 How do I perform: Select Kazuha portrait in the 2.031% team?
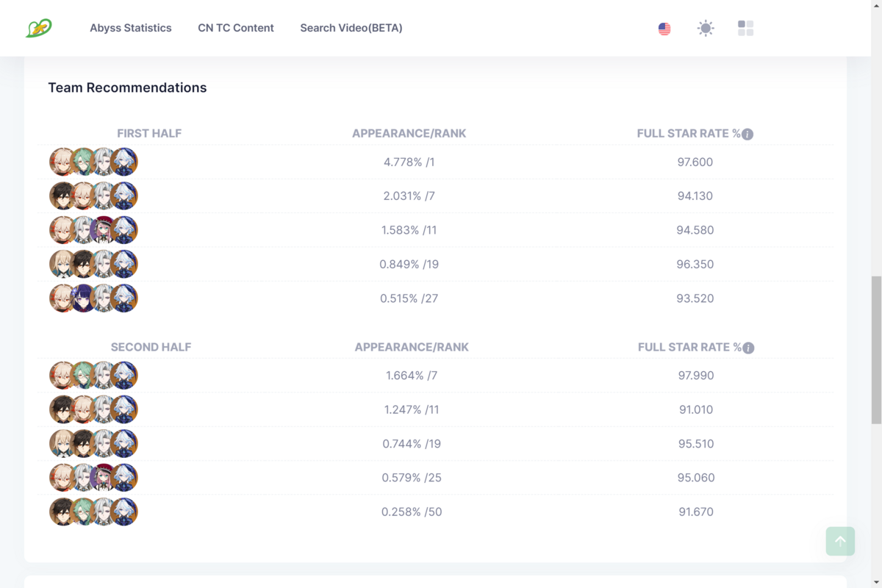[84, 196]
